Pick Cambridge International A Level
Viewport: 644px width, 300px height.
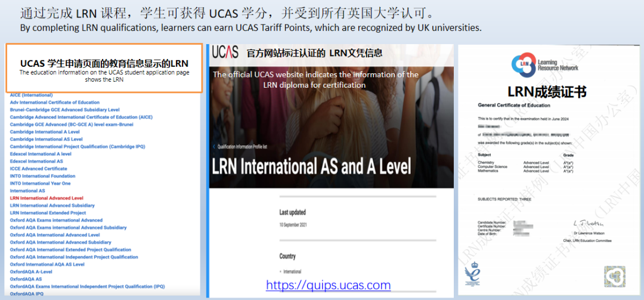click(45, 132)
